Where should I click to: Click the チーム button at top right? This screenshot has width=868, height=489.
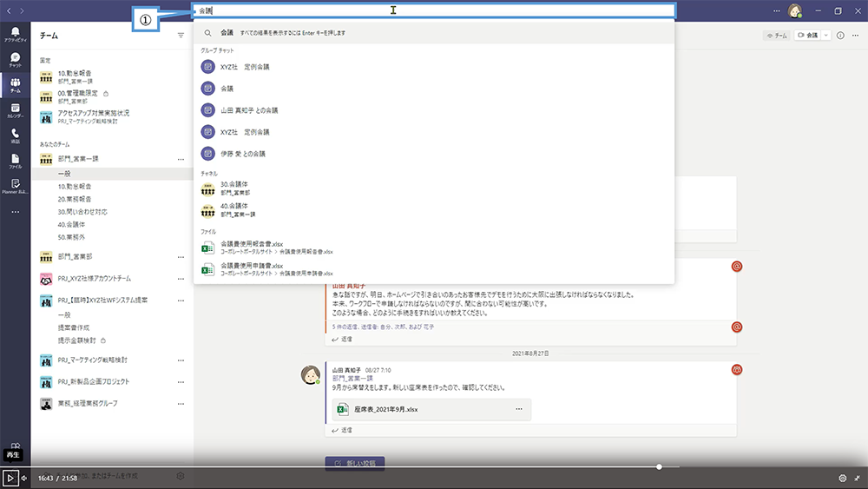(777, 36)
